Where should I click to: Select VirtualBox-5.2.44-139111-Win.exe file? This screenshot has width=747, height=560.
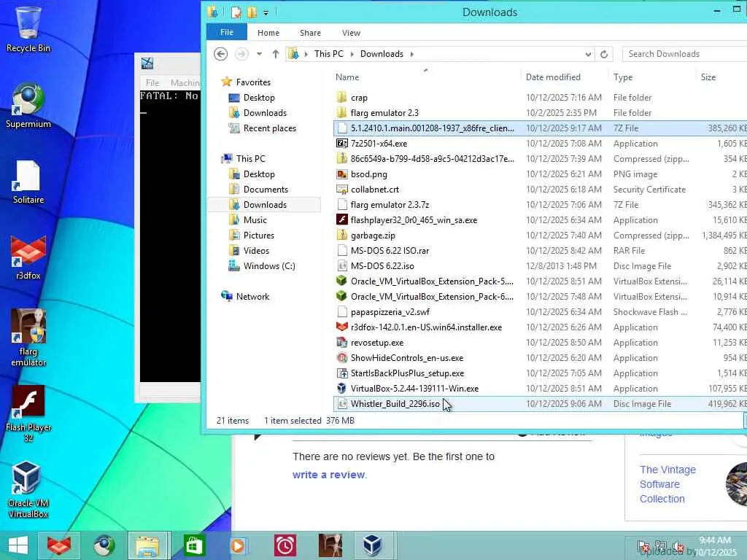click(x=414, y=389)
